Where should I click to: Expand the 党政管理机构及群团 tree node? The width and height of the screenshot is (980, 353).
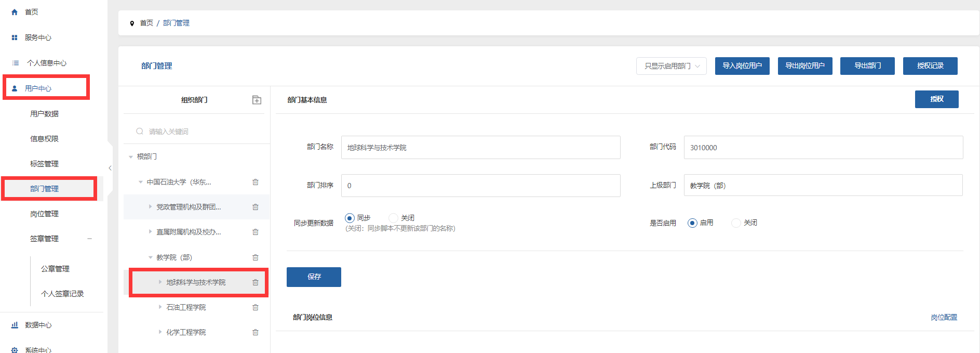(x=151, y=207)
